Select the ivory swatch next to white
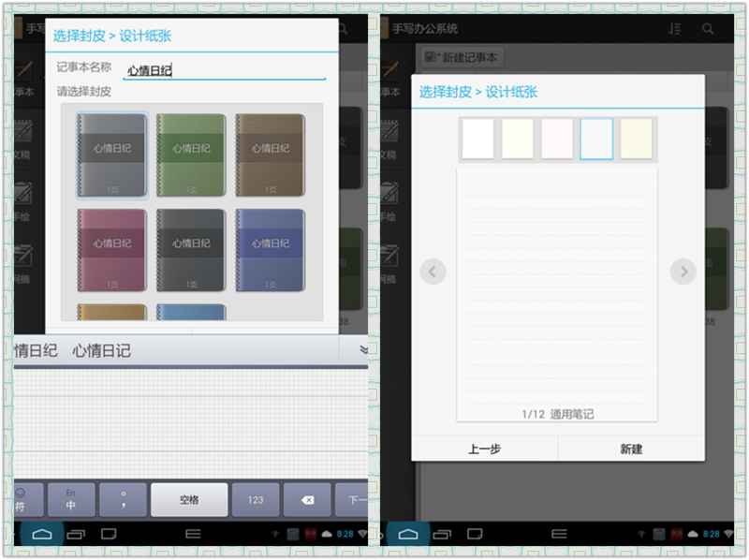The height and width of the screenshot is (560, 749). [x=518, y=139]
